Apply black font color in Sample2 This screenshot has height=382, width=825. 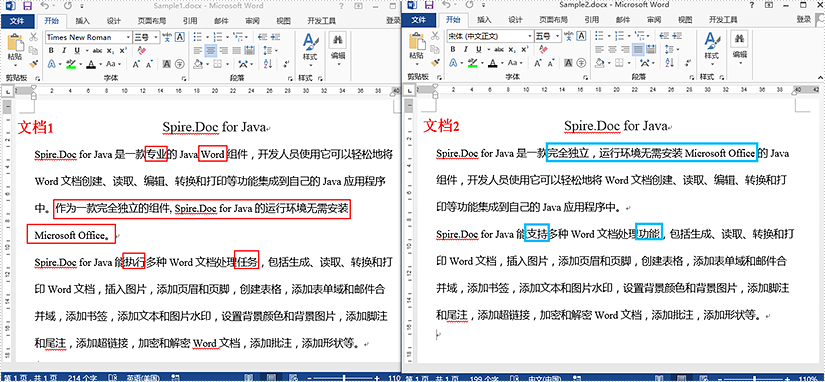pos(493,63)
